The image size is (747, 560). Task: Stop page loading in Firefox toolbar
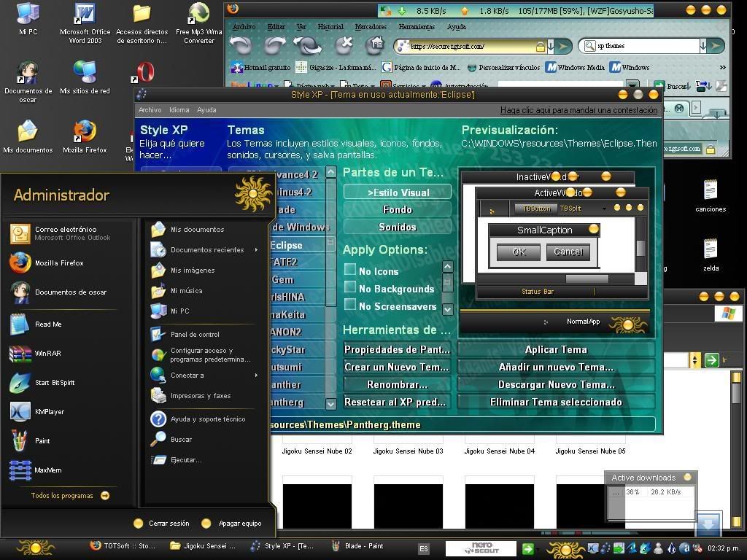pos(344,46)
